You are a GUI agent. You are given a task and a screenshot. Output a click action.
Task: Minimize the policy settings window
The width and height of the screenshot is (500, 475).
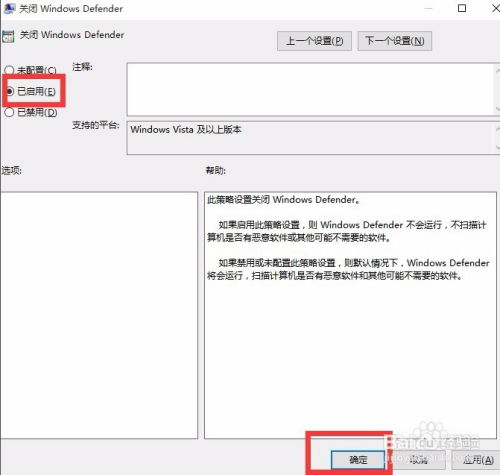428,8
